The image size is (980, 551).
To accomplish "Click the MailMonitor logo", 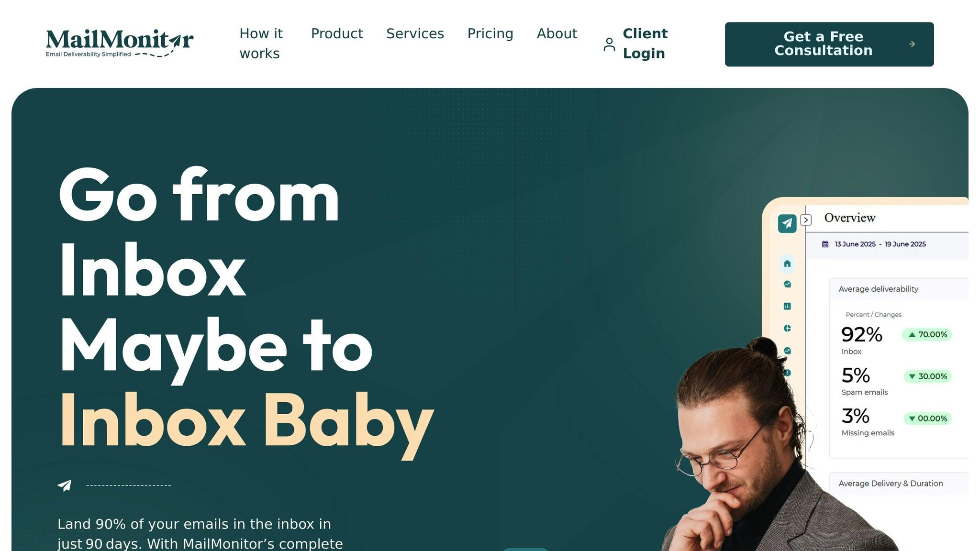I will tap(120, 44).
